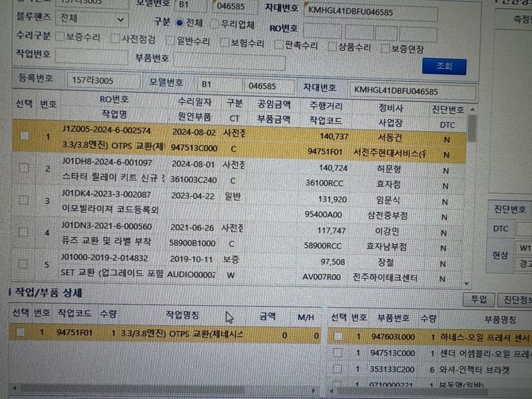Screen dimensions: 532x399
Task: Click the RO번호 column header in repair list
Action: click(x=114, y=100)
